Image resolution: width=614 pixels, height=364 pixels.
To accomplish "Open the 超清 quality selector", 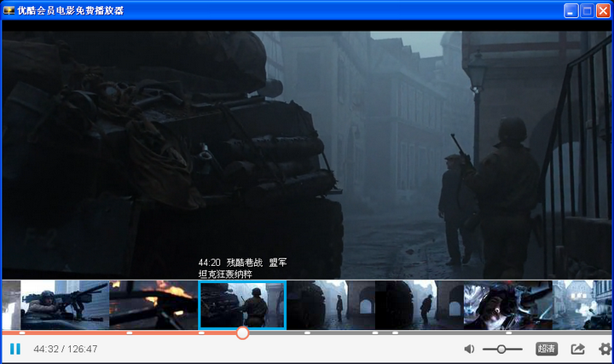I will [546, 349].
